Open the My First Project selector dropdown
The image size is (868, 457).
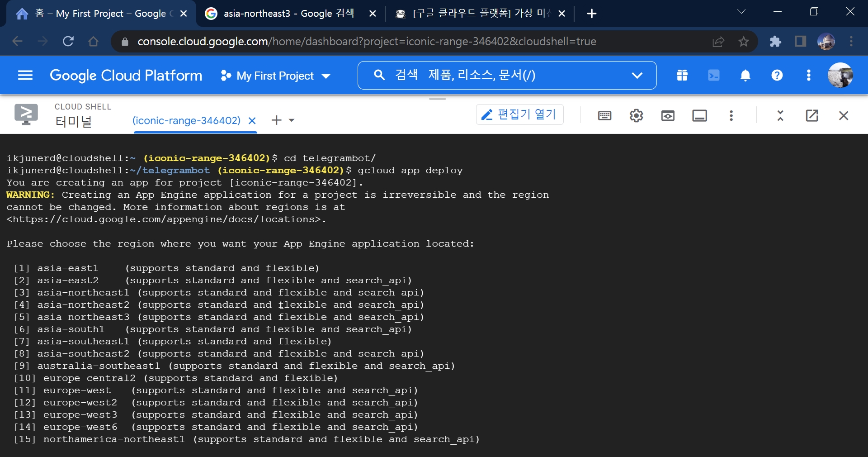click(275, 76)
